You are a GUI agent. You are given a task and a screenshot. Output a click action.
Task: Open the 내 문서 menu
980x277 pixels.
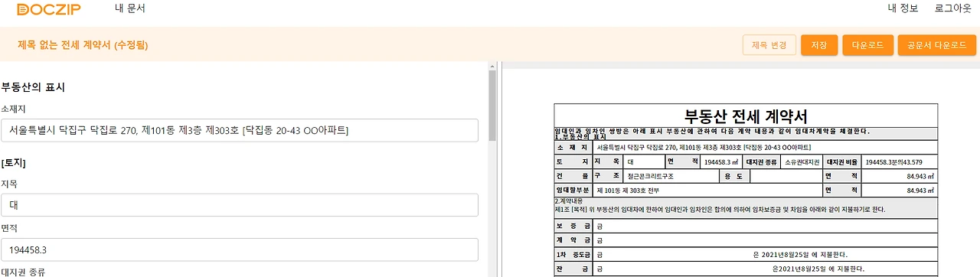tap(130, 8)
